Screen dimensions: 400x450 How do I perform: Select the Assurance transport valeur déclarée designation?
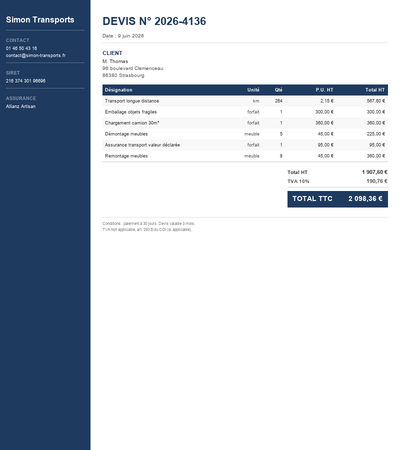point(142,145)
